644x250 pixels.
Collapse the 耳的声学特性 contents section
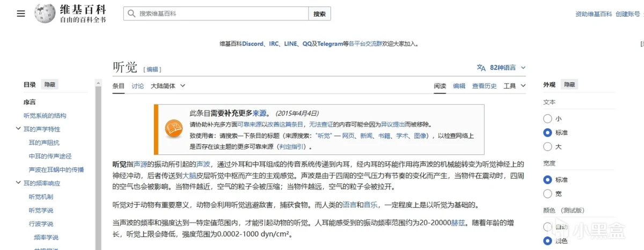click(19, 129)
